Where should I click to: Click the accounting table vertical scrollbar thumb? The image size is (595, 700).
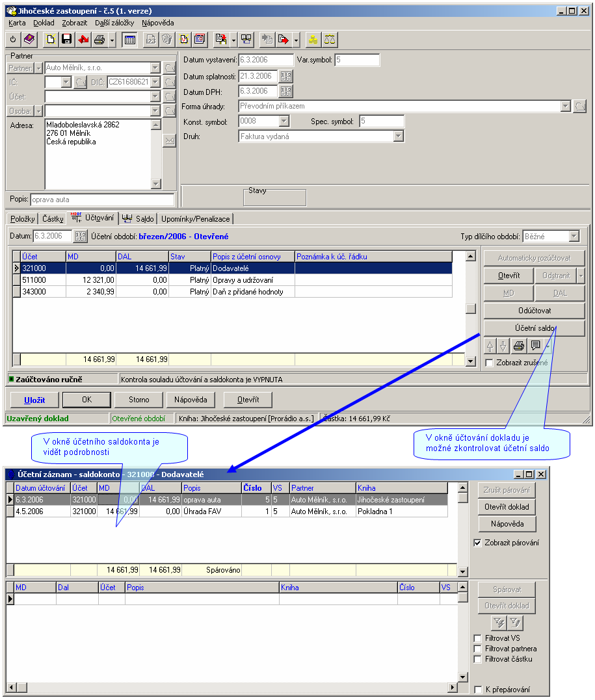(x=470, y=309)
